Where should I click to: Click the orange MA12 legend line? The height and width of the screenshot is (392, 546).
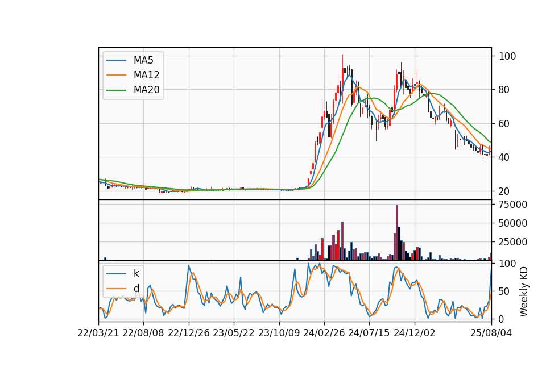116,75
